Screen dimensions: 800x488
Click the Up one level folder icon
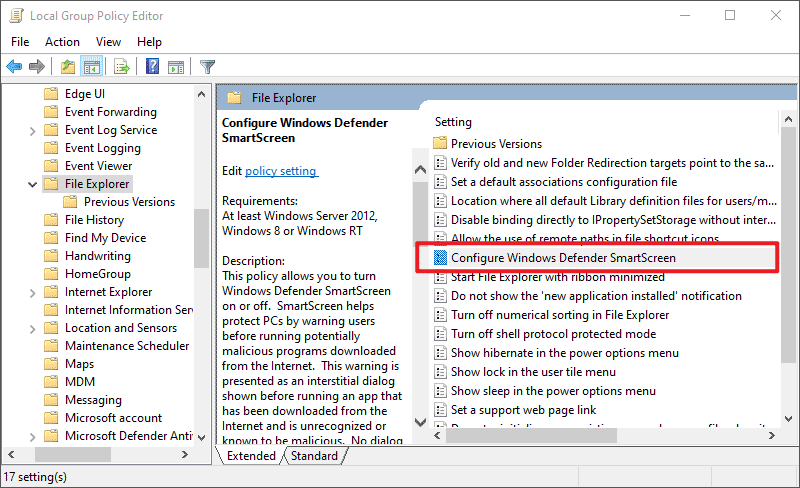click(x=68, y=66)
